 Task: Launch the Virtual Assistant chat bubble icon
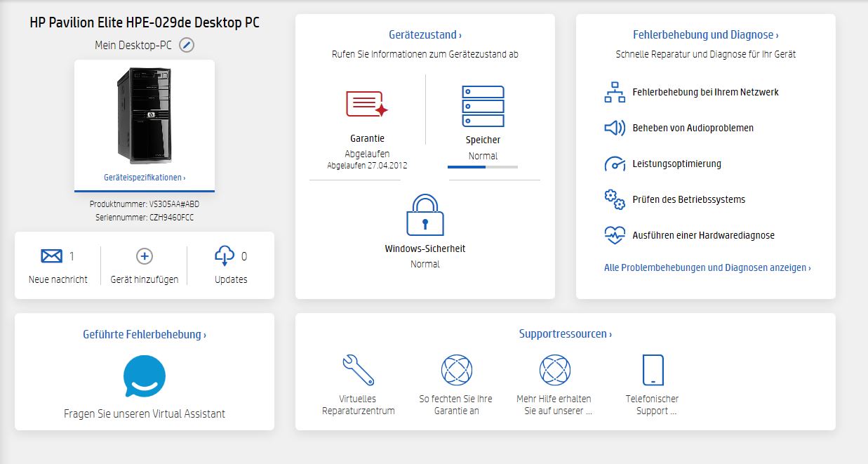pos(145,377)
